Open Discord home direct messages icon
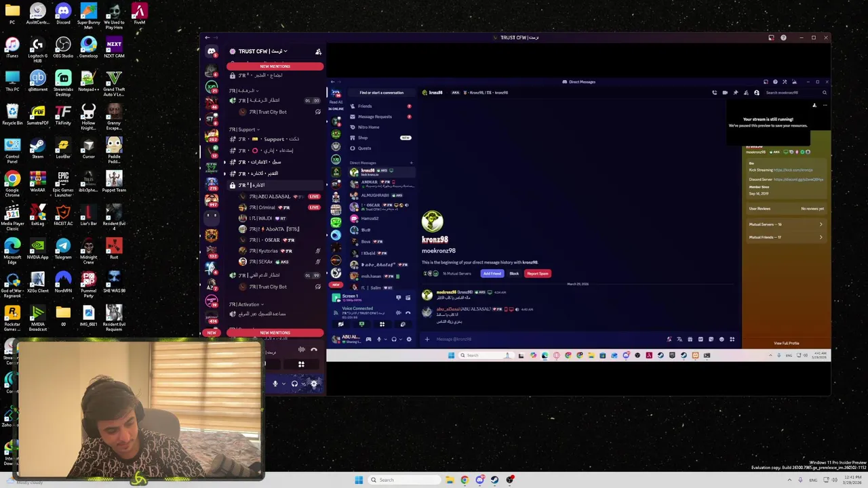 pyautogui.click(x=212, y=52)
